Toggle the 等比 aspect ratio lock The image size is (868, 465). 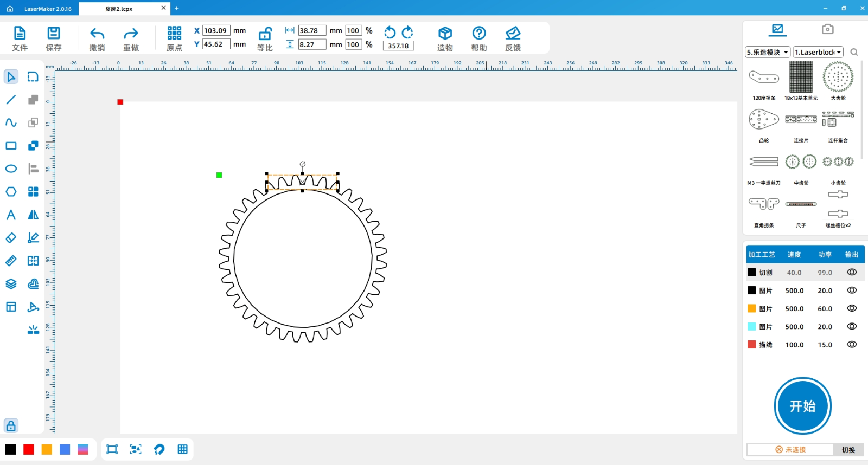pos(265,34)
